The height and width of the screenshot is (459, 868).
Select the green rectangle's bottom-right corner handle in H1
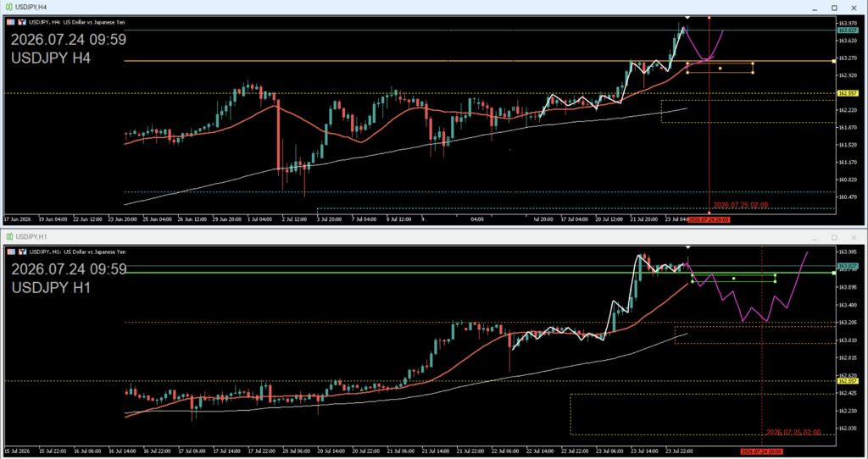pos(775,281)
